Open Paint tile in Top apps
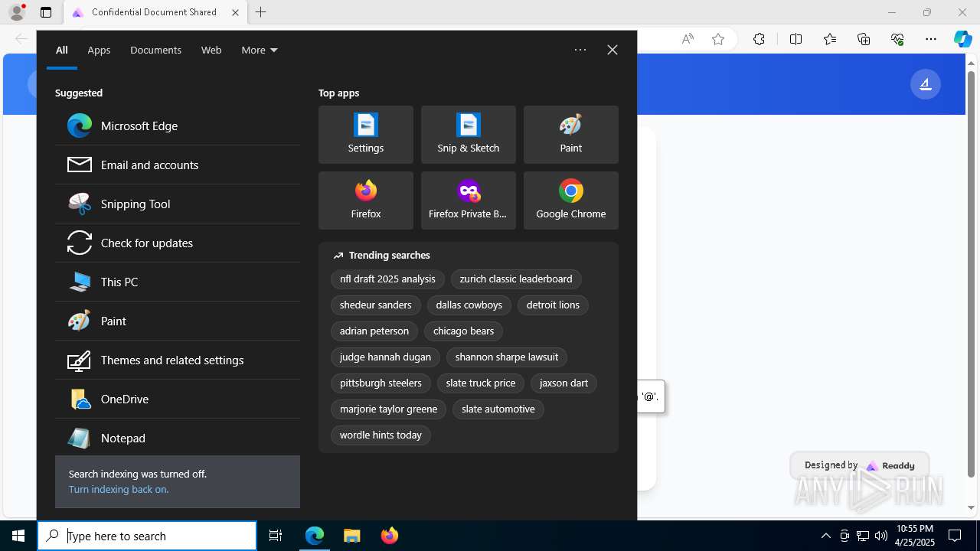This screenshot has width=980, height=551. pos(571,135)
